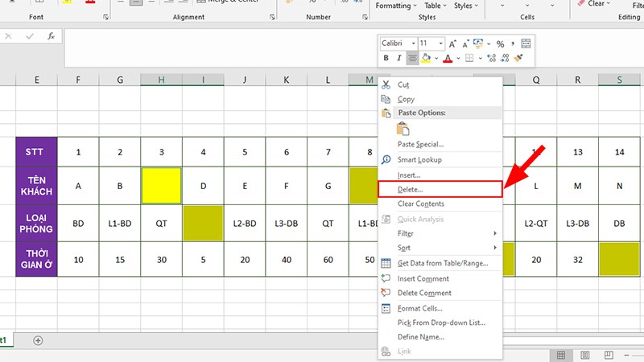644x362 pixels.
Task: Switch to Page Layout view
Action: point(585,355)
